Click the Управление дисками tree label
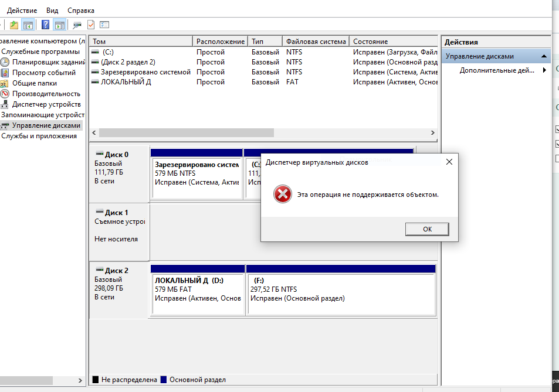Image resolution: width=559 pixels, height=392 pixels. point(46,125)
